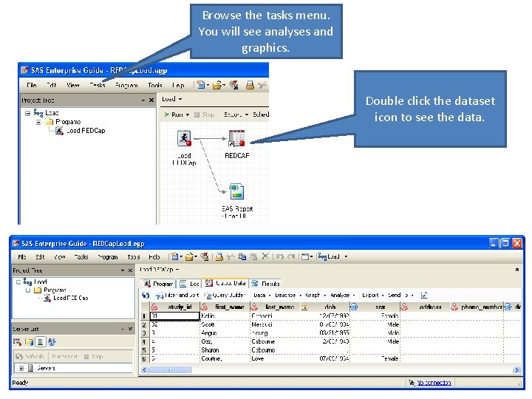
Task: Click Delete X icon in data grid window toolbar
Action: [265, 256]
